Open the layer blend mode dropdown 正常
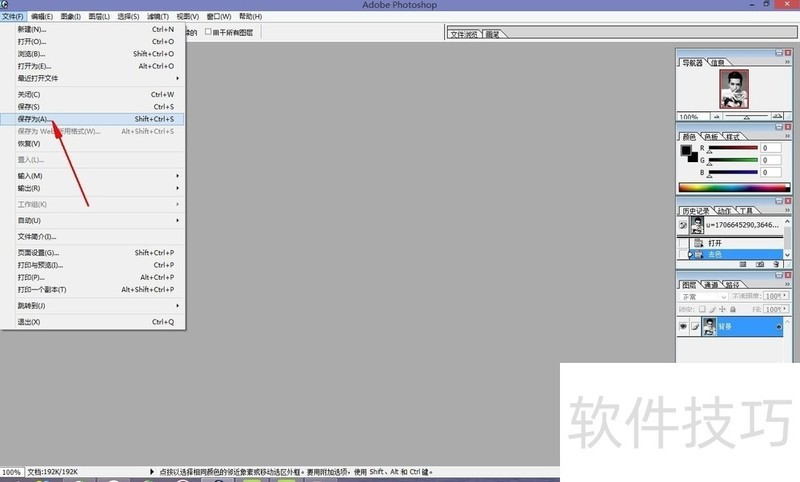This screenshot has height=482, width=800. pyautogui.click(x=703, y=296)
